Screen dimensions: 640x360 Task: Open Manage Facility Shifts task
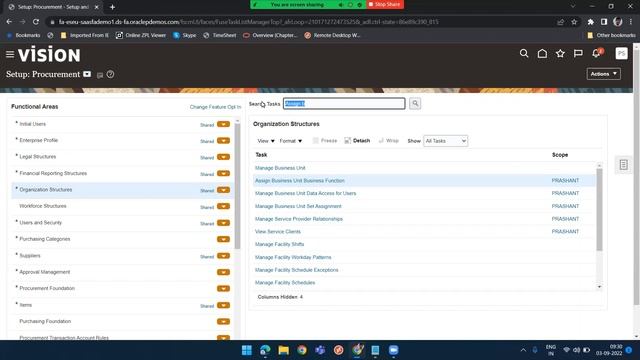[279, 244]
